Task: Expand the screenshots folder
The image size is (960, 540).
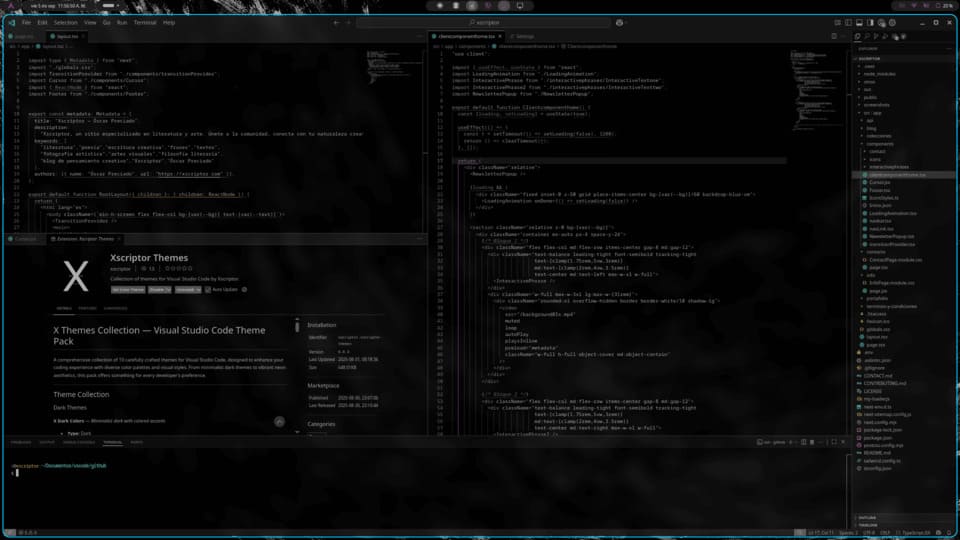Action: [x=860, y=105]
